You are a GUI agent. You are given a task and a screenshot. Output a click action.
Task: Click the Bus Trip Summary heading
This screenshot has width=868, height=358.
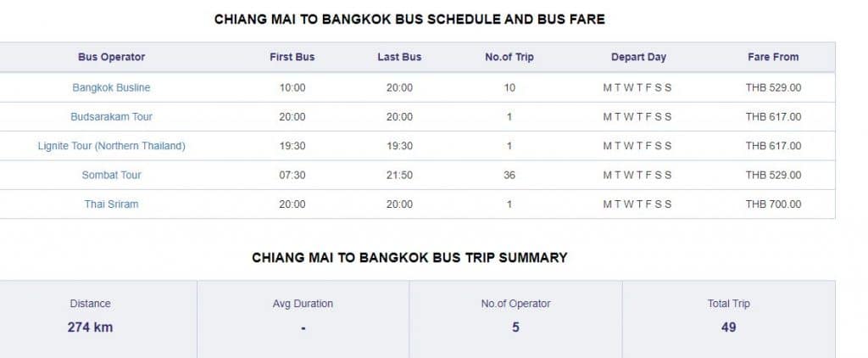pos(409,258)
